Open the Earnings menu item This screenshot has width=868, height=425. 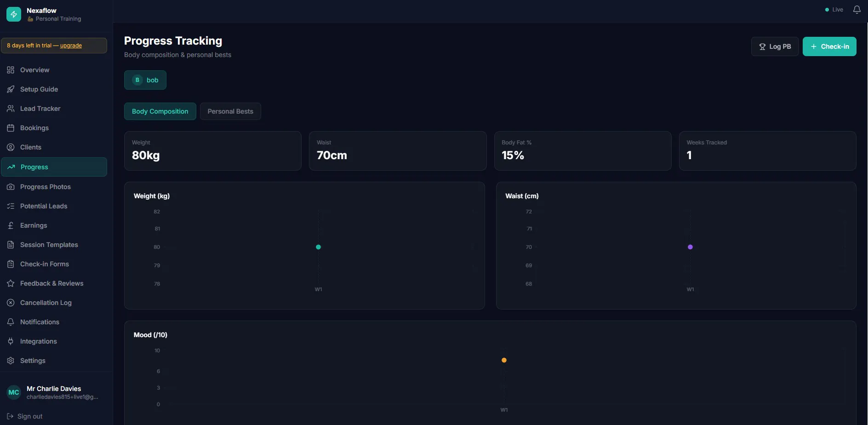54,225
